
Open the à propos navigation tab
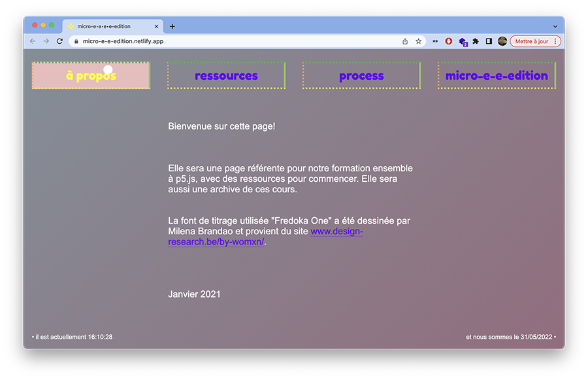pyautogui.click(x=91, y=75)
